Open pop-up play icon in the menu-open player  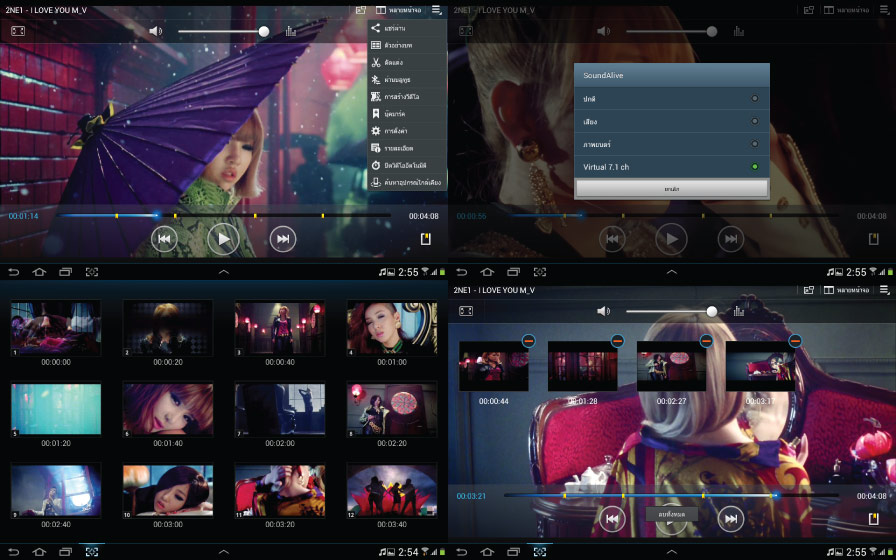(x=361, y=10)
